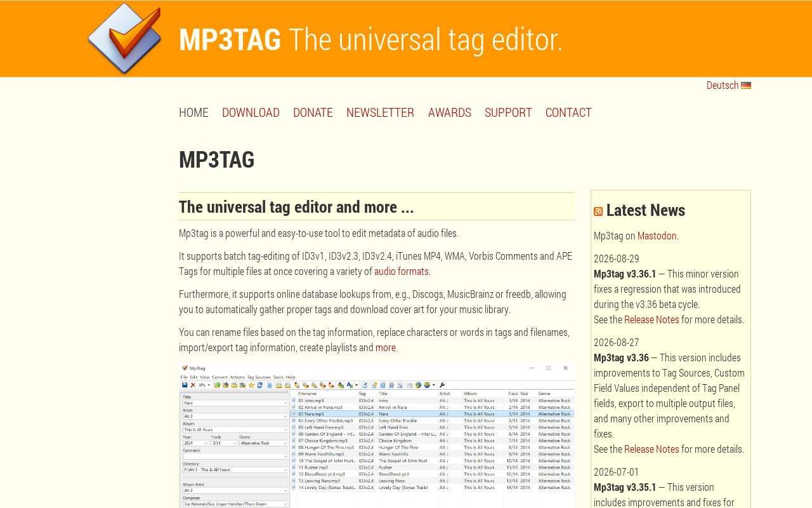Image resolution: width=812 pixels, height=508 pixels.
Task: Click the date '2026-08-29'
Action: click(617, 258)
